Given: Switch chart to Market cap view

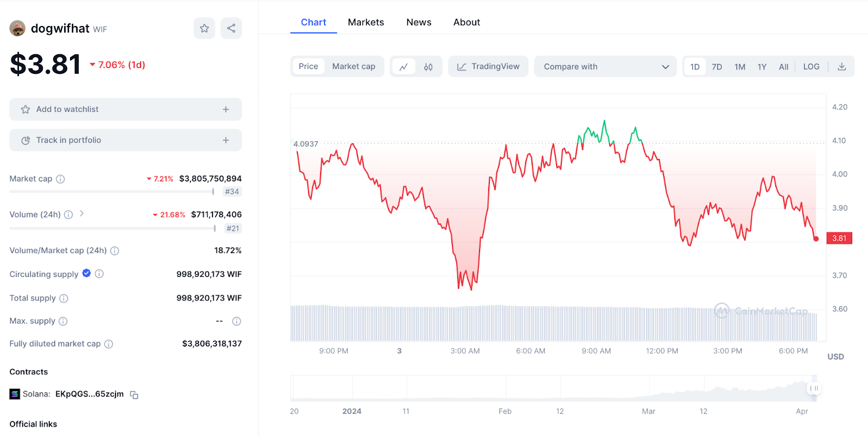Looking at the screenshot, I should pos(354,67).
